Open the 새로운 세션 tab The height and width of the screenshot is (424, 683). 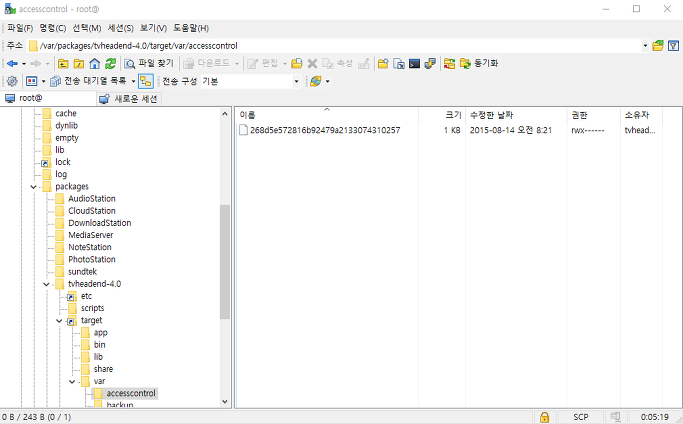(129, 99)
